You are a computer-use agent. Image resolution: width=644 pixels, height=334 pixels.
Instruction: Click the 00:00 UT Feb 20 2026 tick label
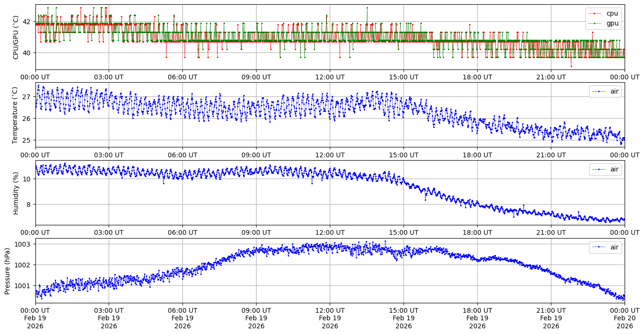tap(625, 318)
